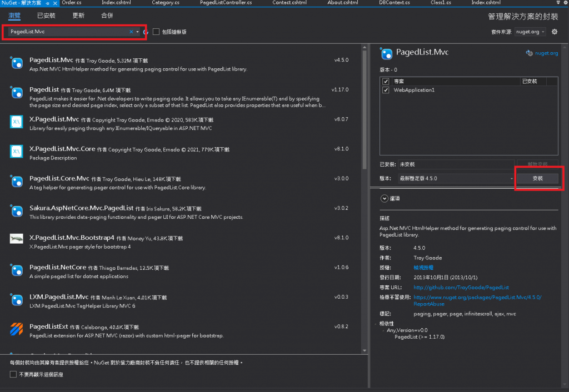The height and width of the screenshot is (392, 569).
Task: Open the version dropdown showing 4.5.0
Action: [x=456, y=178]
